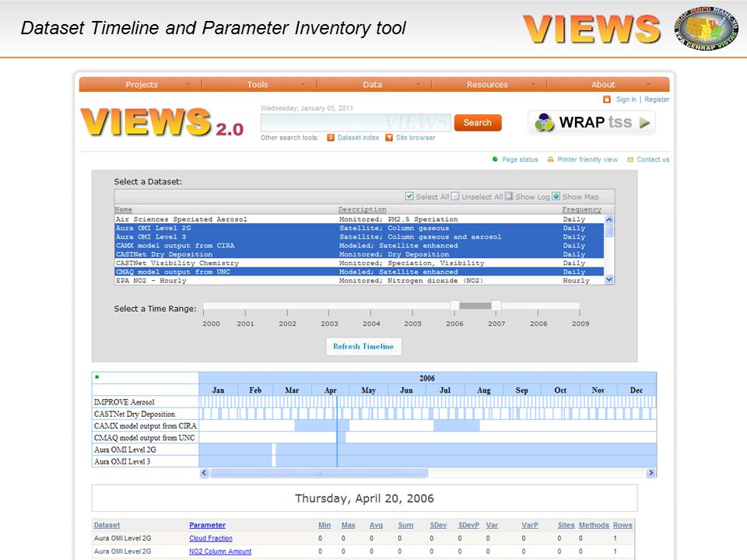Select EPA NO2 - Hourly dataset row
Viewport: 747px width, 560px height.
click(x=359, y=281)
